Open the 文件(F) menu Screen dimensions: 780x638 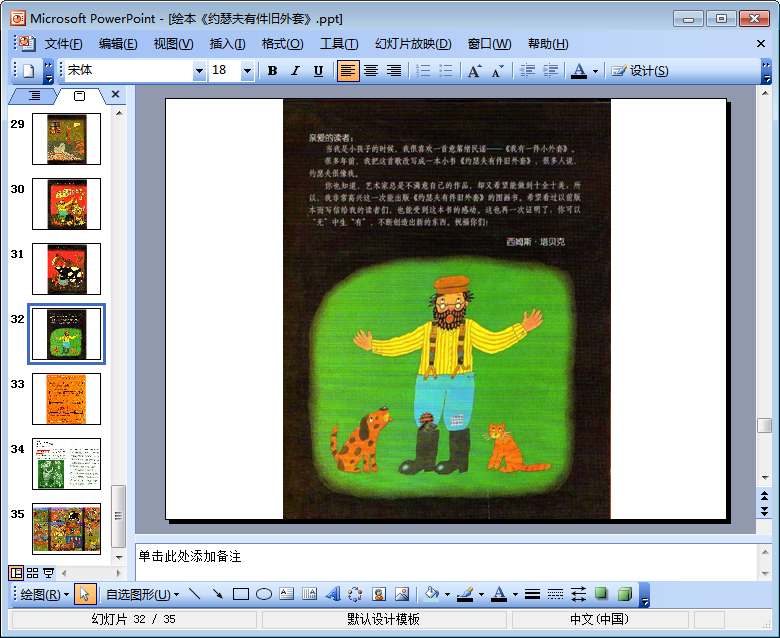[x=63, y=44]
